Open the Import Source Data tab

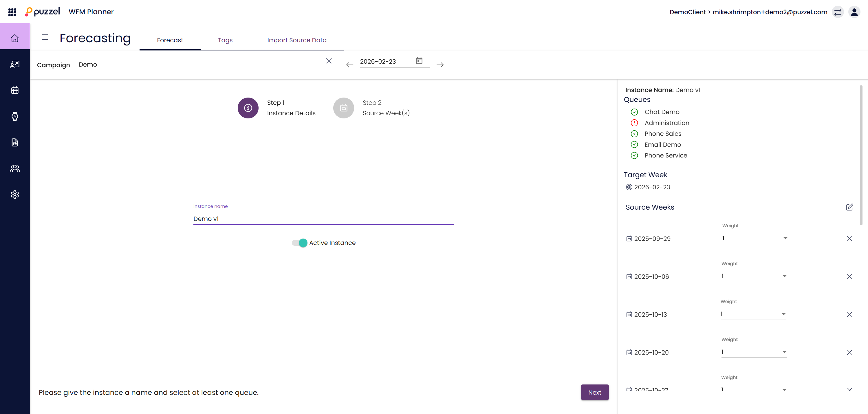[x=296, y=40]
